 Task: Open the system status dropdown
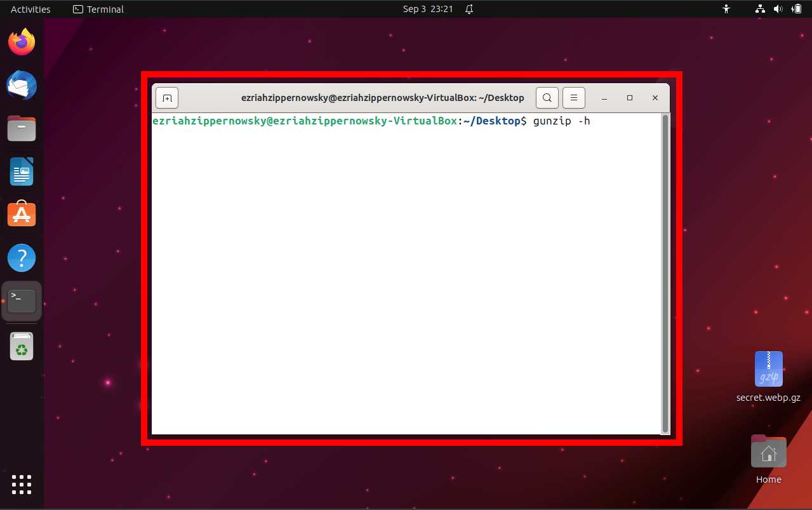pos(778,9)
